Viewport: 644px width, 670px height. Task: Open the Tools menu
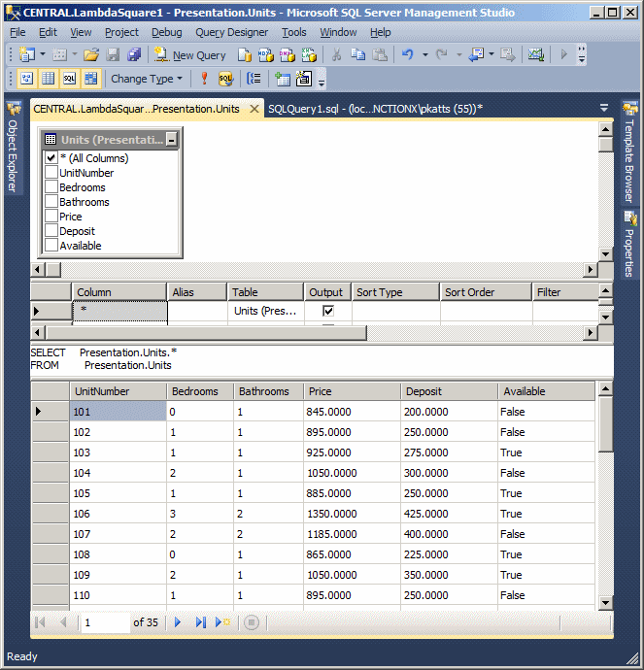[294, 32]
